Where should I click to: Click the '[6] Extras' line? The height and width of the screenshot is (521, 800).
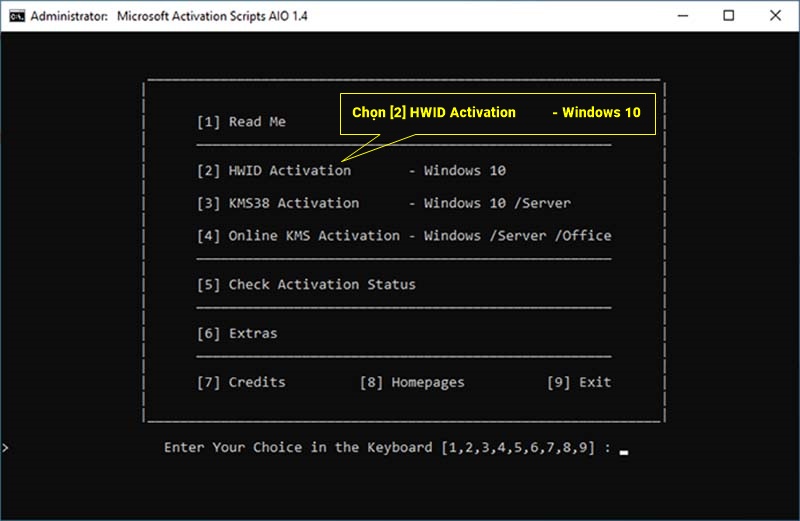pos(237,334)
